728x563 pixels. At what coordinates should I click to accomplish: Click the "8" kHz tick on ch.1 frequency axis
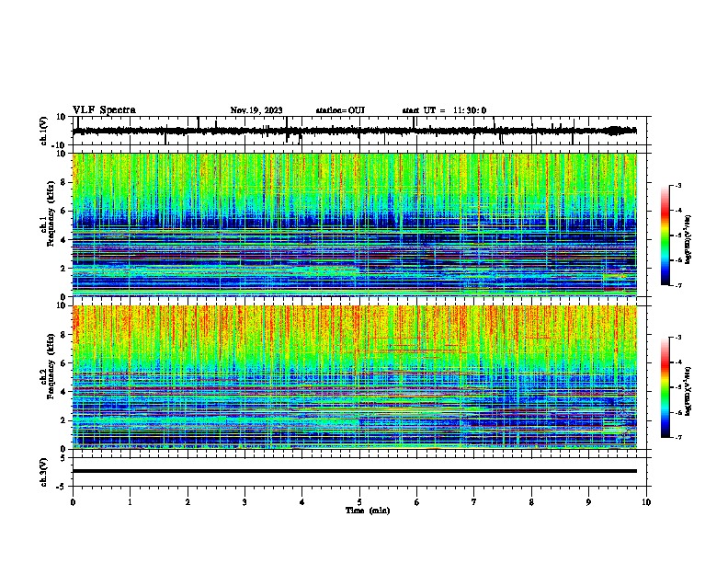coord(63,182)
